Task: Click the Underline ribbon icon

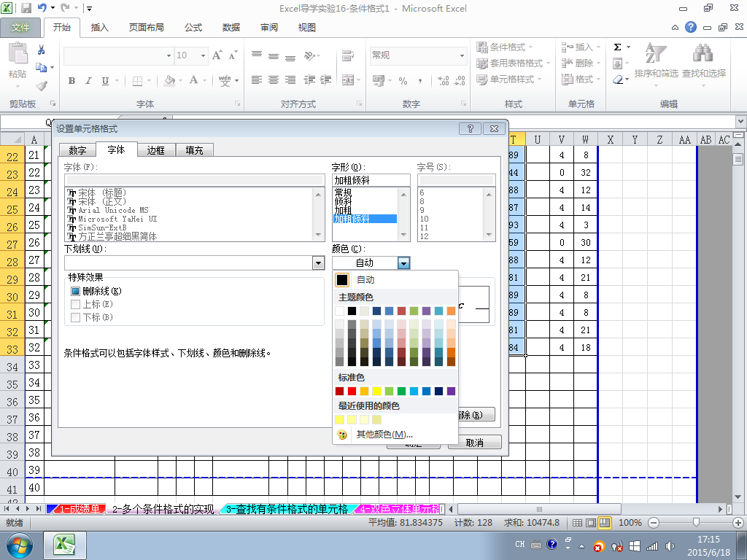Action: (x=105, y=80)
